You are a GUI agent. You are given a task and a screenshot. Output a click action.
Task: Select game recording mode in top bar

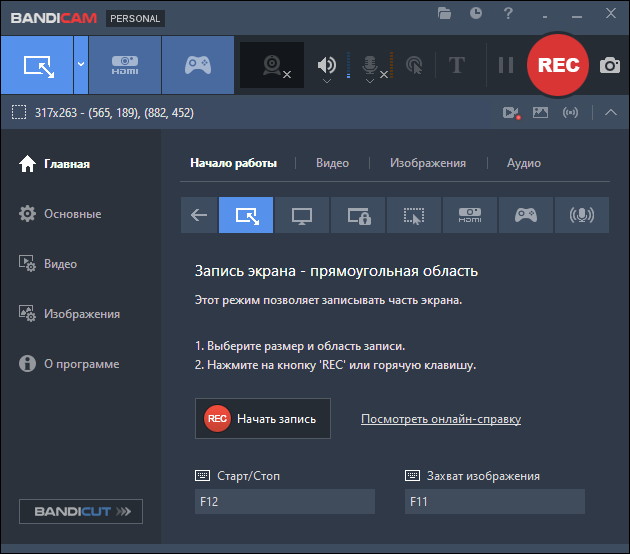198,65
